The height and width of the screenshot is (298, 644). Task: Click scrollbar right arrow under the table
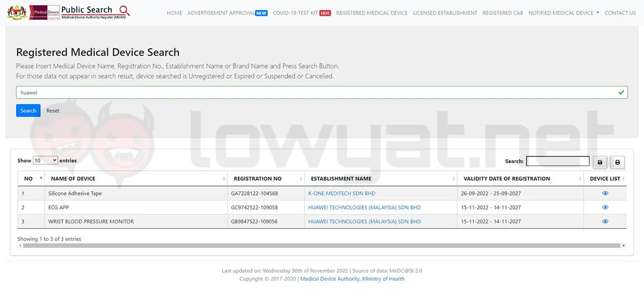tap(624, 246)
